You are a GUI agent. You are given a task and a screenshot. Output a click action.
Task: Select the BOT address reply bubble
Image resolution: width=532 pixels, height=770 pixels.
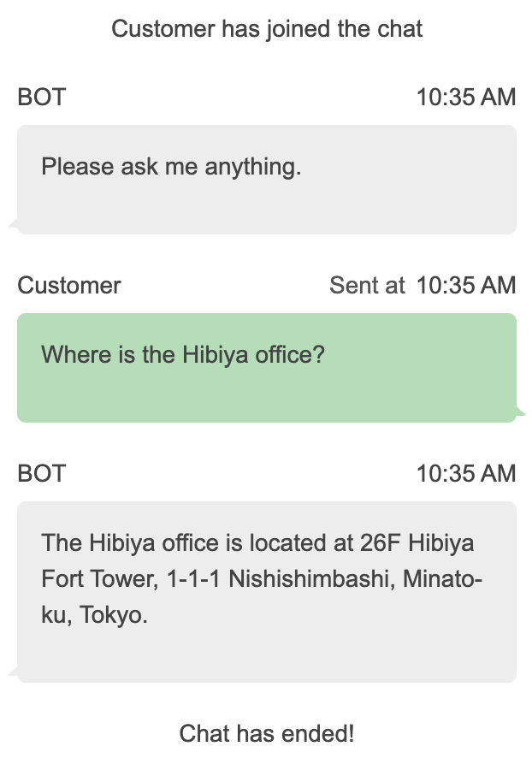click(267, 592)
